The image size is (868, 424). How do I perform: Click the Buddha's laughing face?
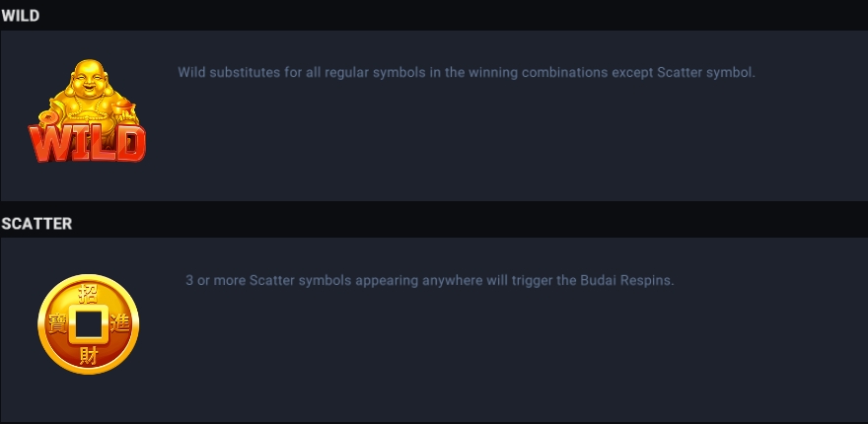click(89, 82)
